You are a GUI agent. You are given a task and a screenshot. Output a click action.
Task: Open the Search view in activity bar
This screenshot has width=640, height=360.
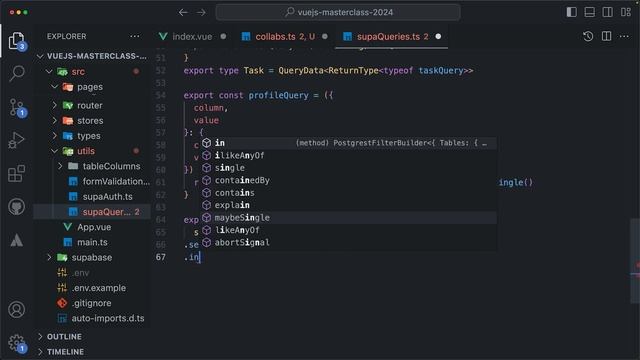17,74
